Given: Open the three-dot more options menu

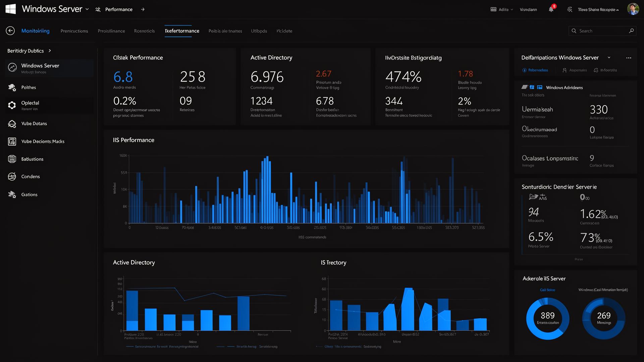Looking at the screenshot, I should pyautogui.click(x=629, y=58).
